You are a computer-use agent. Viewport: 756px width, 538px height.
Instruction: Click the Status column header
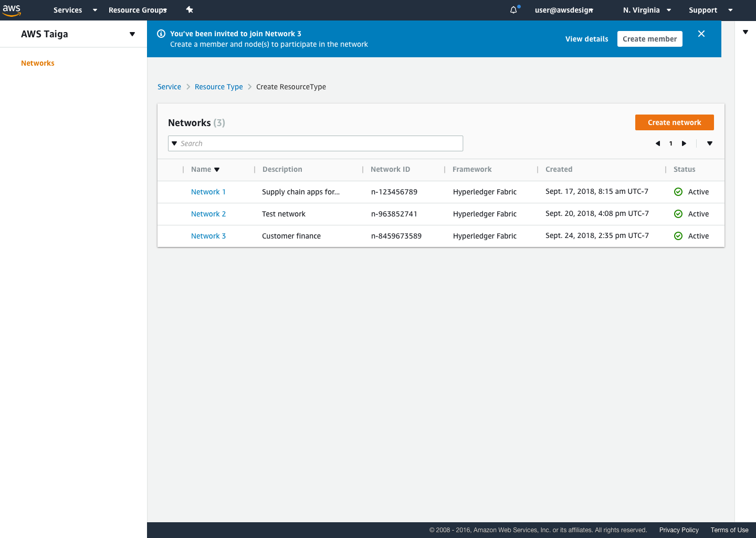(685, 169)
